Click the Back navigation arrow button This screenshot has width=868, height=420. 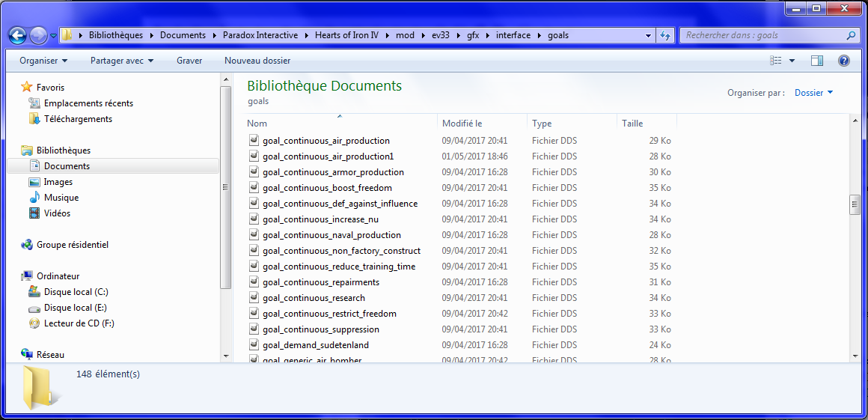(18, 34)
